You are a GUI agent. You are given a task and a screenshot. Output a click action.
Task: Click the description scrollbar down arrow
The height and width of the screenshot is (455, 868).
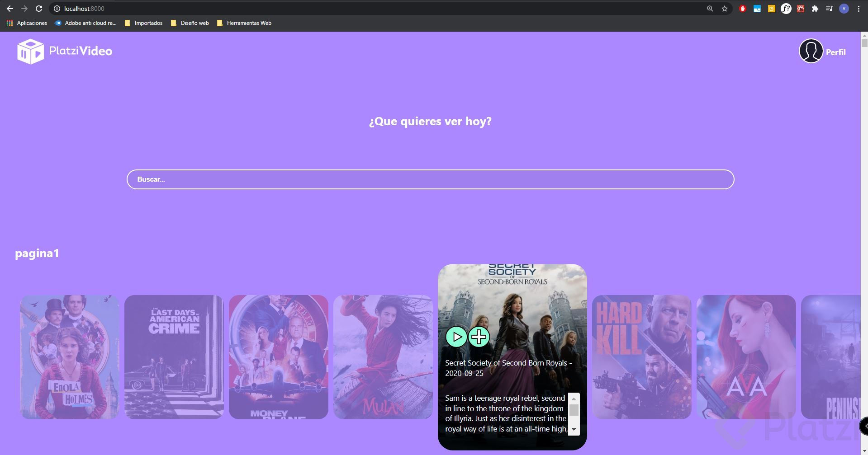click(574, 430)
